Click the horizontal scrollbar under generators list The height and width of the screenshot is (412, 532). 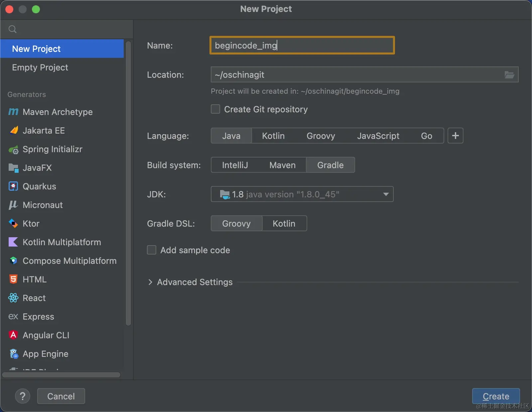click(61, 375)
